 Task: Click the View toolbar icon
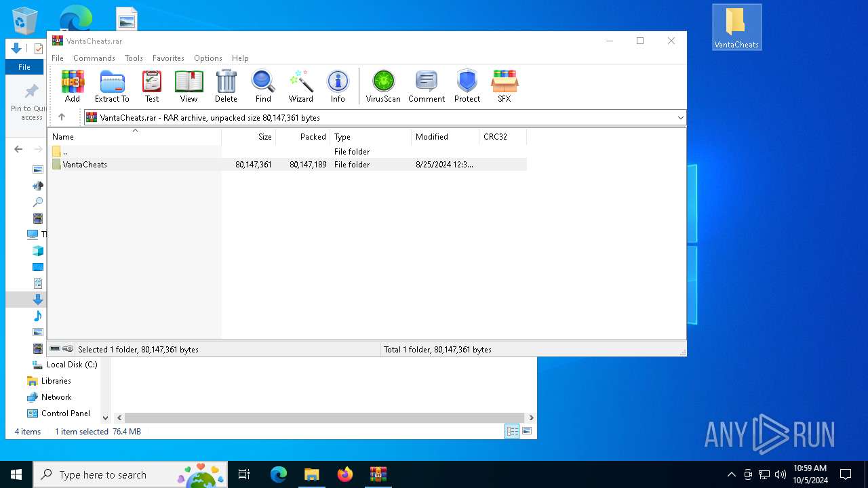189,86
